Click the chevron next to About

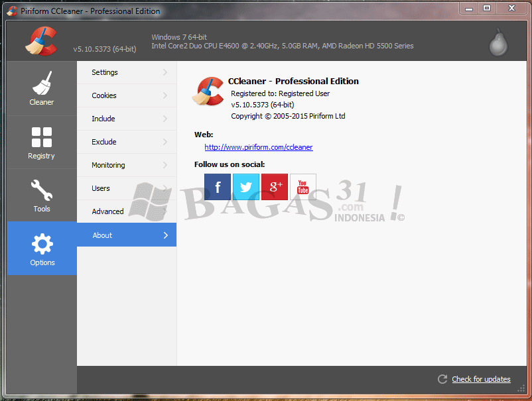[166, 235]
